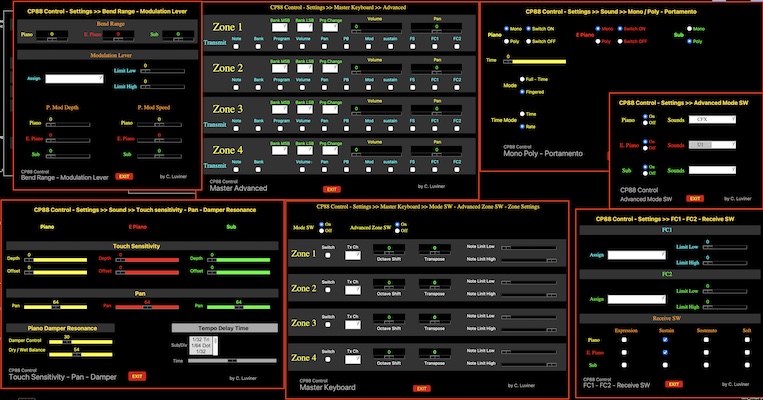Open the FC1 Assign dropdown

coord(636,255)
